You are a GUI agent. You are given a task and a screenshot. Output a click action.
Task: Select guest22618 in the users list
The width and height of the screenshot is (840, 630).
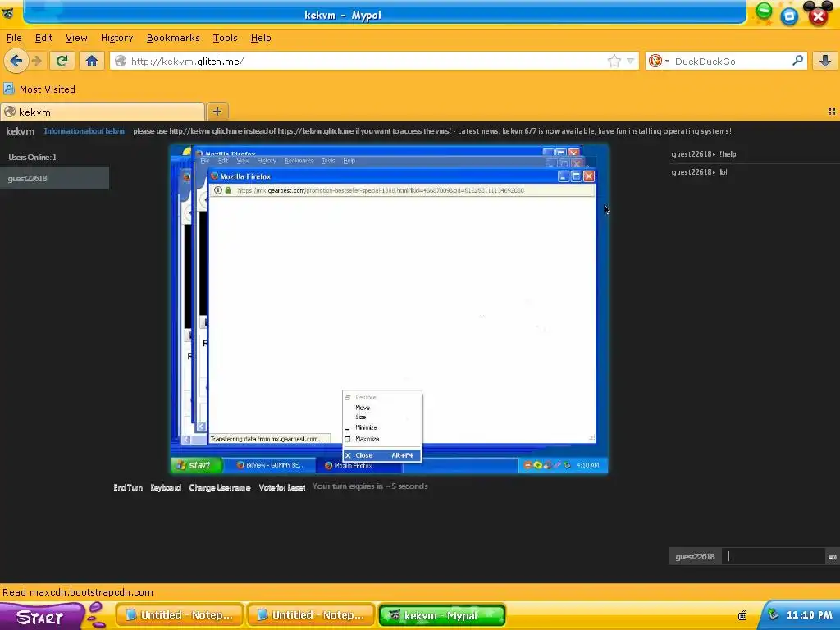point(55,178)
